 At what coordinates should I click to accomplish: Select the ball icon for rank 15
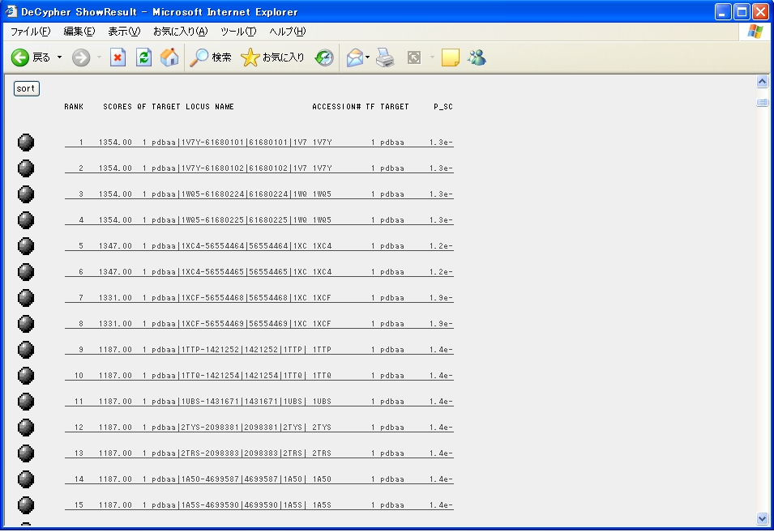coord(26,505)
